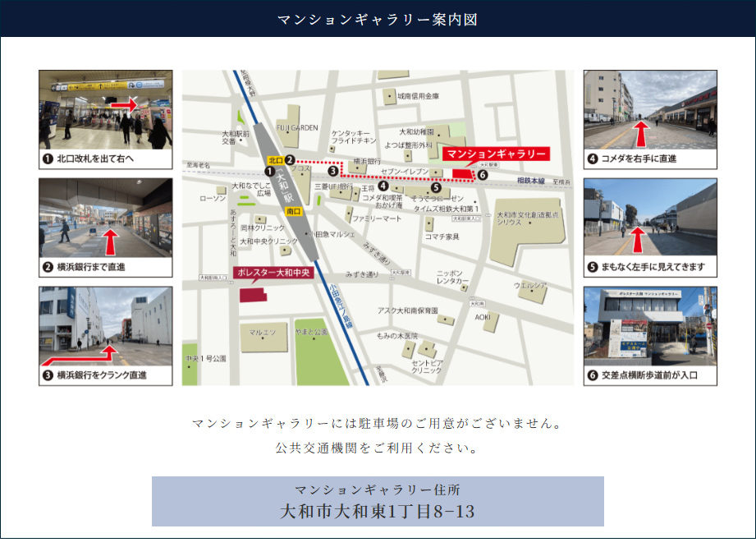This screenshot has height=547, width=756.
Task: Click route marker 1 on the map
Action: click(268, 172)
